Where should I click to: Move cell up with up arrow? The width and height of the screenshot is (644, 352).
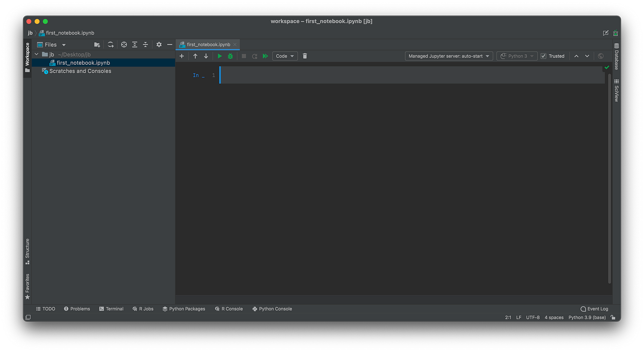[x=195, y=56]
